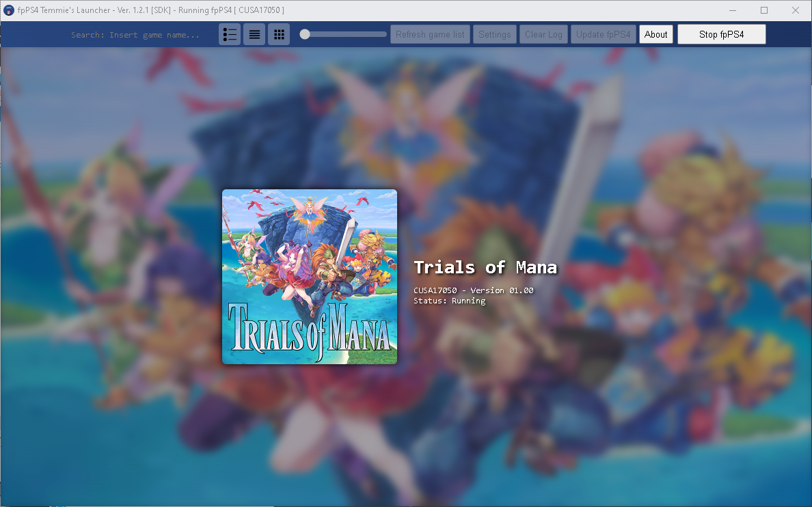Open the launcher Settings
812x507 pixels.
click(494, 33)
